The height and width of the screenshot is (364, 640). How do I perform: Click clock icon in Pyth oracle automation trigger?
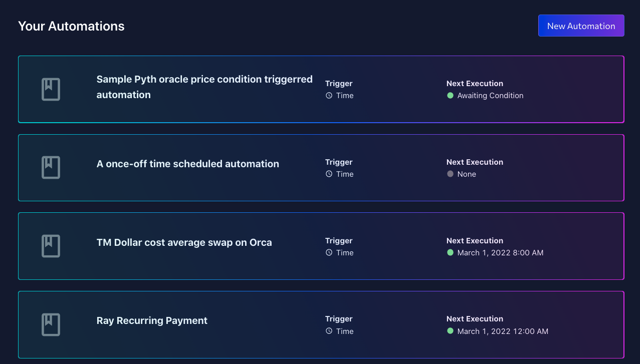[329, 96]
